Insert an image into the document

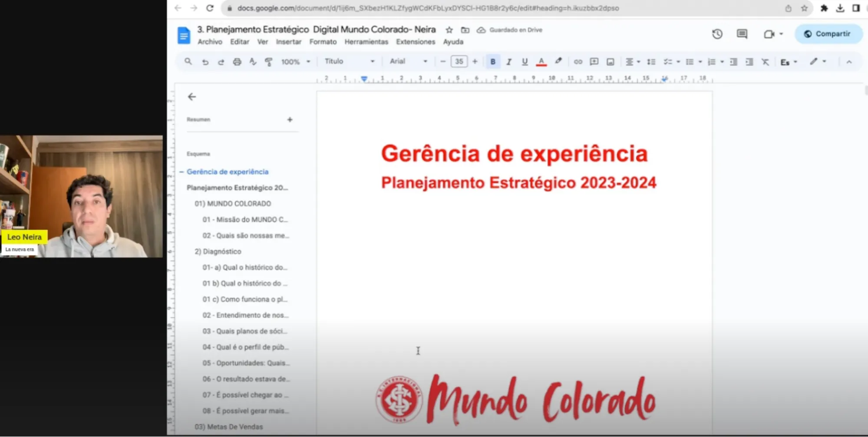pos(611,61)
